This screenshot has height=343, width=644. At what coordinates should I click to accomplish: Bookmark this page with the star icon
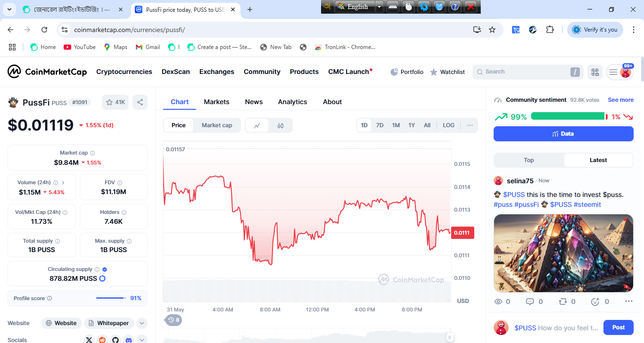[492, 30]
